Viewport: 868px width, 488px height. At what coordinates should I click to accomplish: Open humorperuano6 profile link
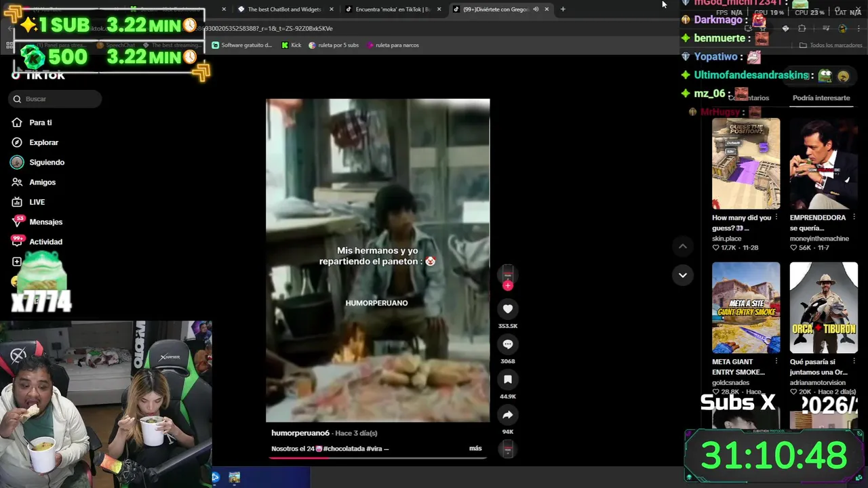[300, 433]
